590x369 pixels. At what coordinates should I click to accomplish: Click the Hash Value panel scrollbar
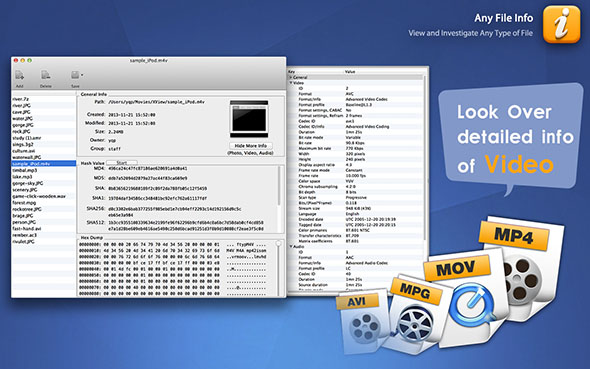coord(279,186)
